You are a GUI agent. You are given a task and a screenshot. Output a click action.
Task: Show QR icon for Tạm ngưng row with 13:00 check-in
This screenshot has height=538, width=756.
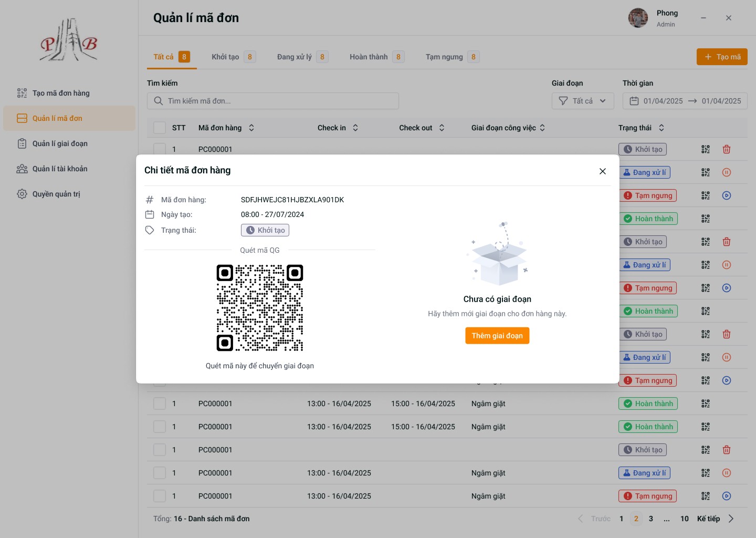(x=706, y=496)
